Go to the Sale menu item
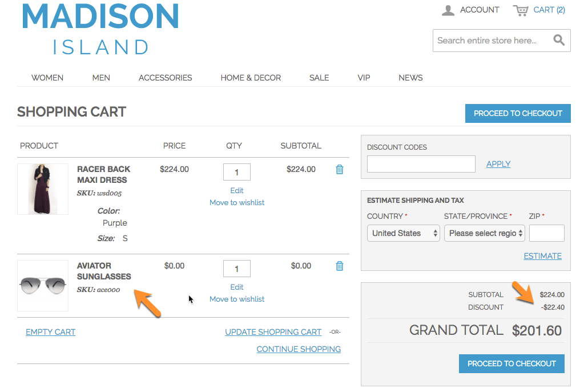The height and width of the screenshot is (388, 588). pyautogui.click(x=319, y=78)
